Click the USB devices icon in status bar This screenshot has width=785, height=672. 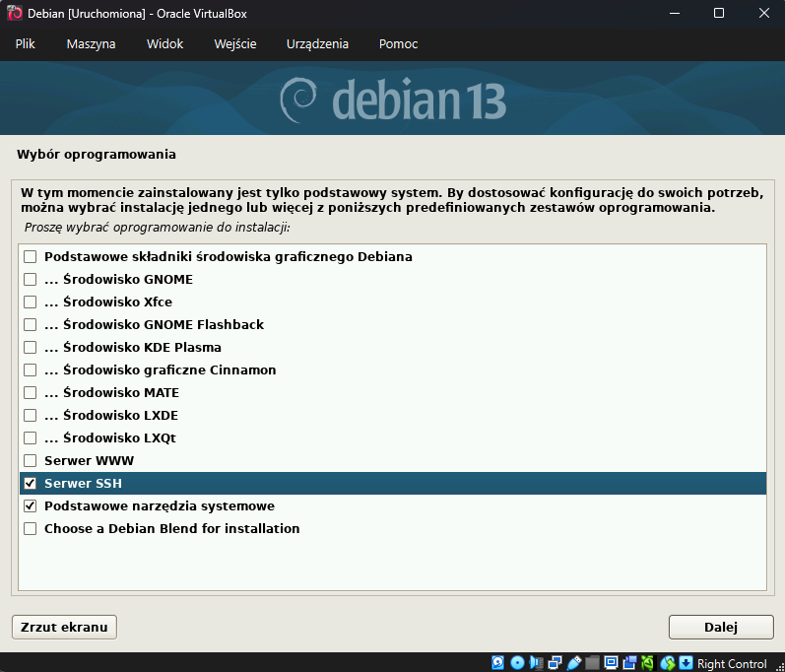pyautogui.click(x=573, y=663)
